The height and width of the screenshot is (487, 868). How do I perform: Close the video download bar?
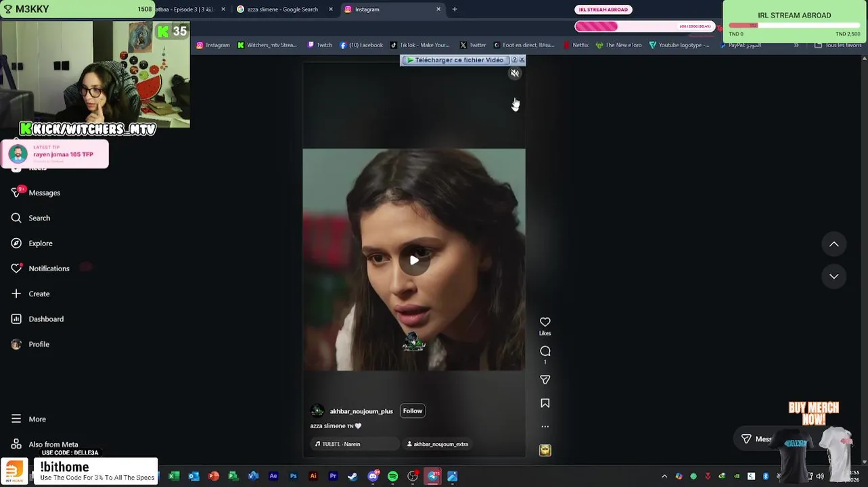coord(522,60)
